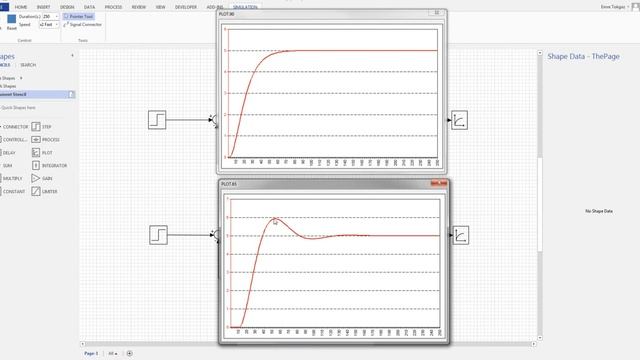Open the All pages dropdown
This screenshot has height=360, width=640.
[x=113, y=353]
